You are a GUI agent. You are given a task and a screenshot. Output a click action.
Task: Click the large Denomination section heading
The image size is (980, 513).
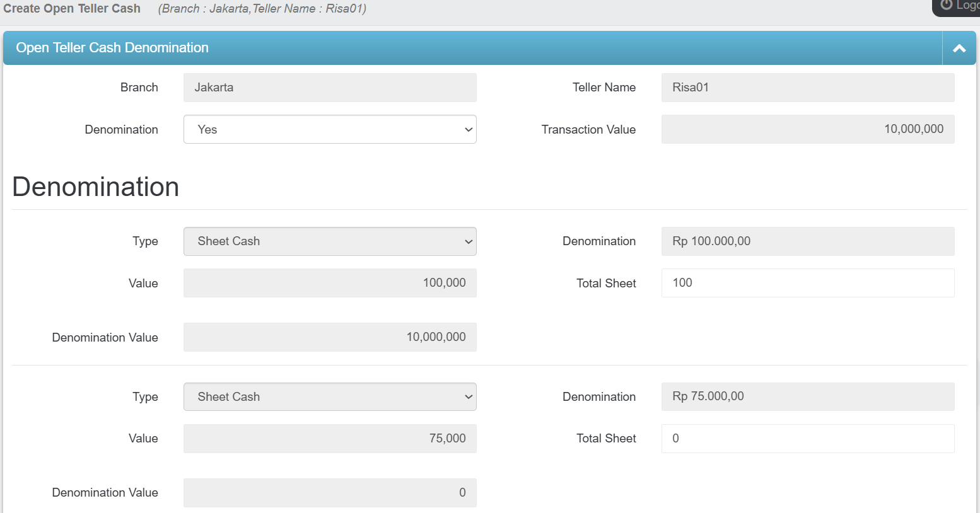click(96, 187)
